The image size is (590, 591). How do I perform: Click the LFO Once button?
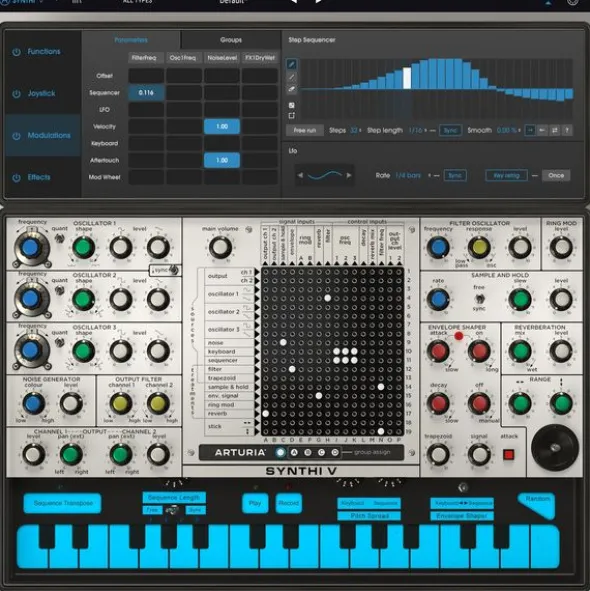coord(556,175)
